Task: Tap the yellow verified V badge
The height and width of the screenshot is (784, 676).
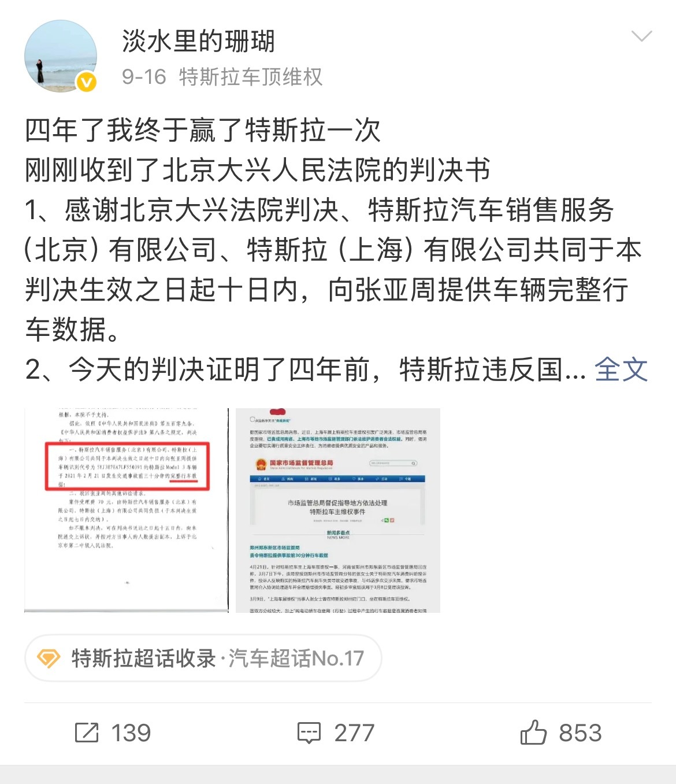Action: click(x=87, y=82)
